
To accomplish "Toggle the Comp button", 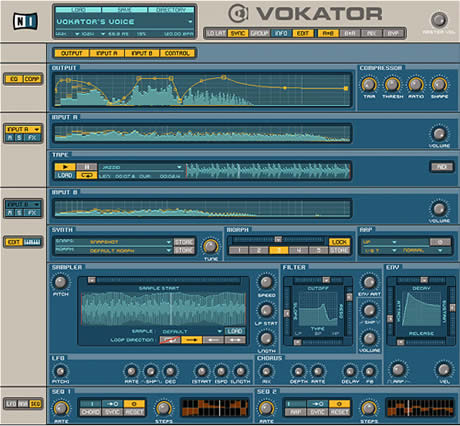I will click(32, 79).
